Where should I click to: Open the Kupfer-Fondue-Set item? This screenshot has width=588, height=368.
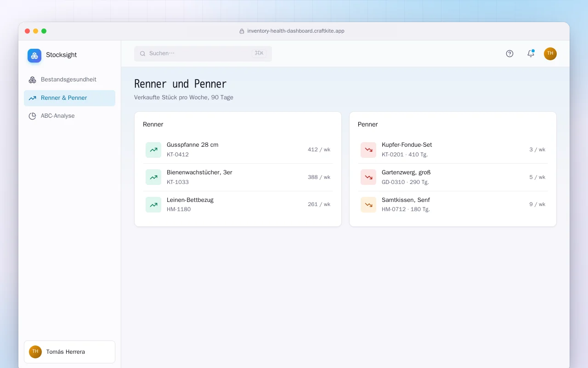click(453, 149)
